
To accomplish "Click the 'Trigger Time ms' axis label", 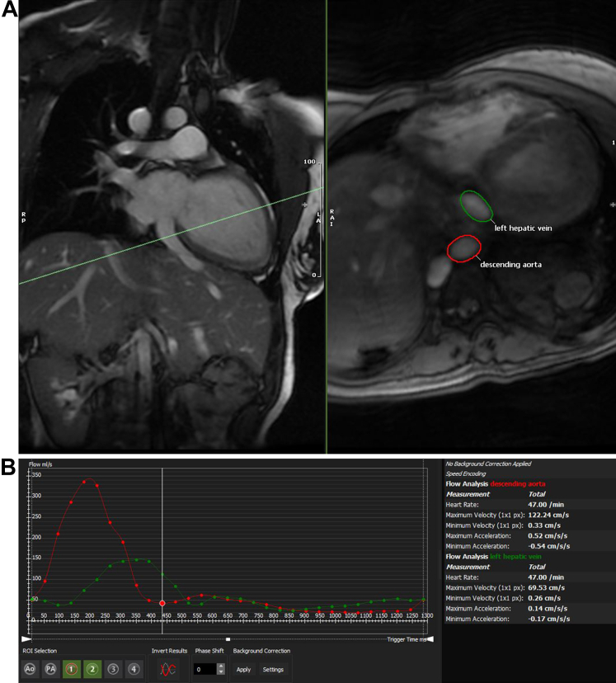I will (x=407, y=639).
